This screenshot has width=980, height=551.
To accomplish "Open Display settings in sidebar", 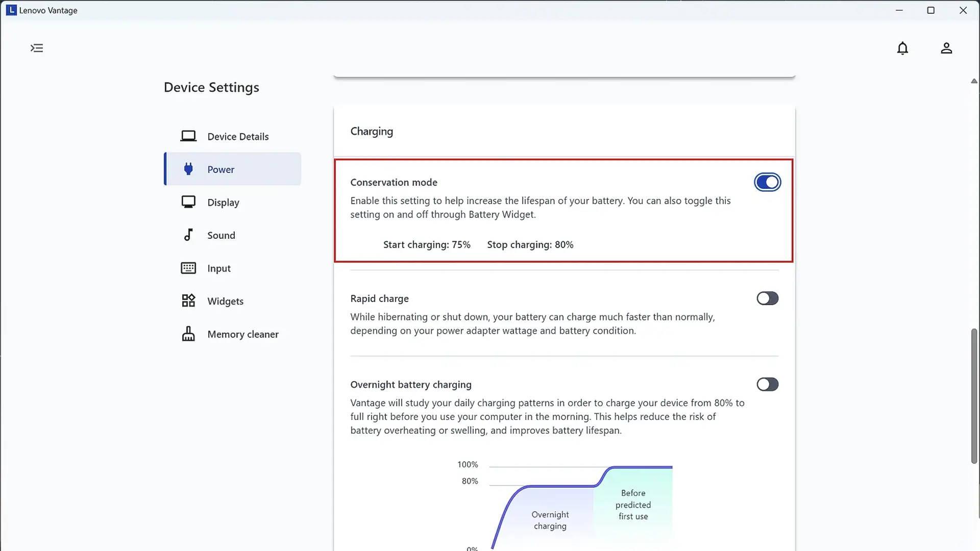I will [224, 202].
